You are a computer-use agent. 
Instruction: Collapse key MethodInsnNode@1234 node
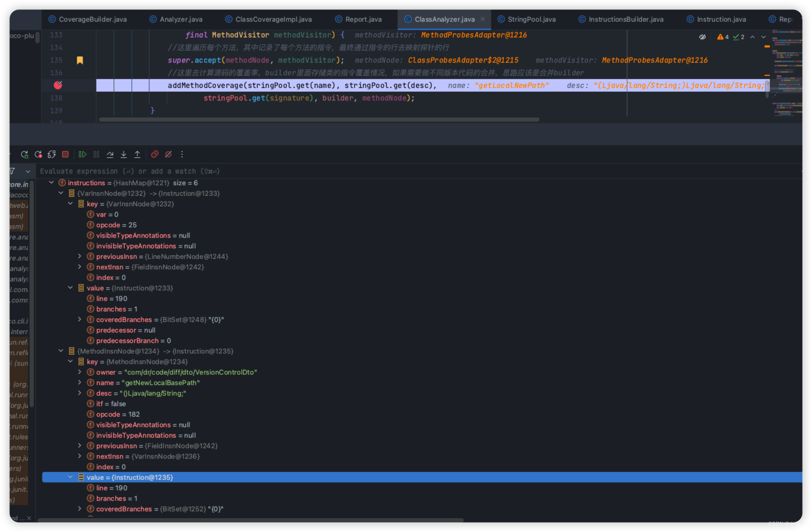pos(70,362)
